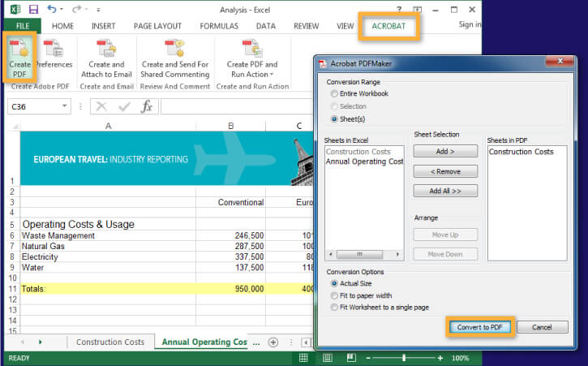Click the Sheets in Excel horizontal scrollbar
Viewport: 588px width, 366px height.
click(x=364, y=255)
